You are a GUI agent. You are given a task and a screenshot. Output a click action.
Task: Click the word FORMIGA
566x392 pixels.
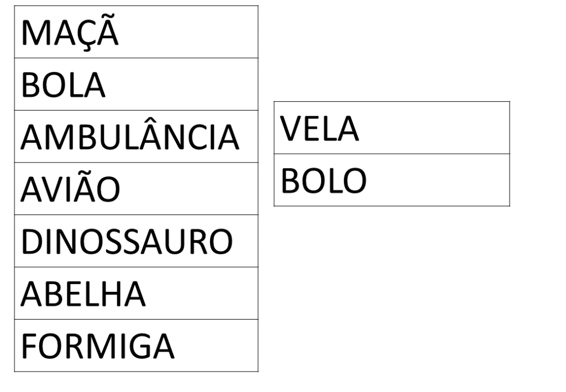(97, 346)
